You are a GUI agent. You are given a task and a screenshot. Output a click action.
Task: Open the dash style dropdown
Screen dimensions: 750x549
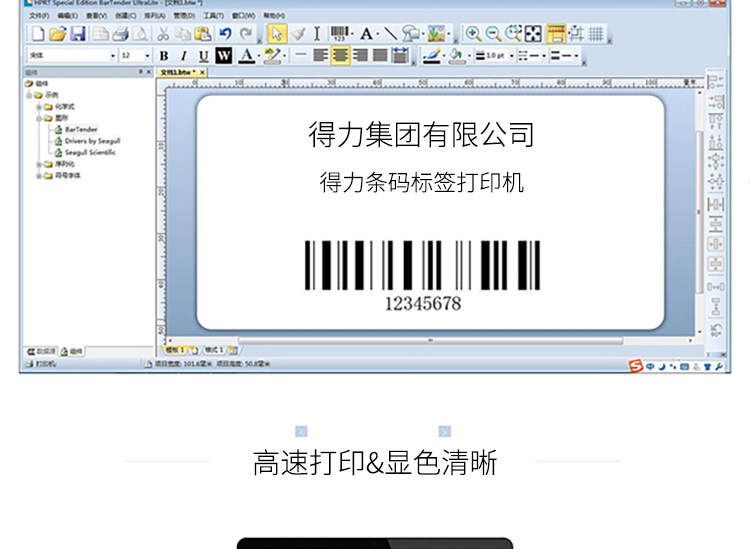[544, 56]
